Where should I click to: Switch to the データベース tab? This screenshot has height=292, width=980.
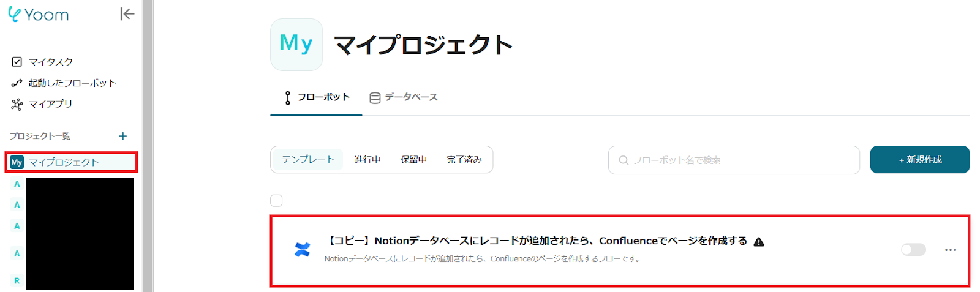(404, 97)
